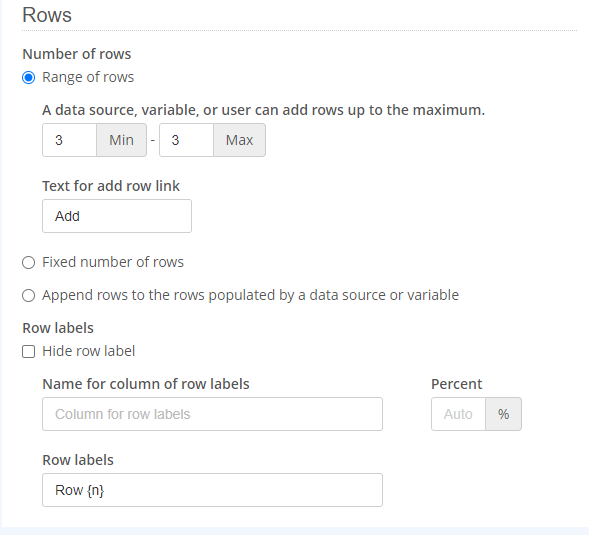The height and width of the screenshot is (535, 589).
Task: Select the Range of rows radio button
Action: click(x=29, y=78)
